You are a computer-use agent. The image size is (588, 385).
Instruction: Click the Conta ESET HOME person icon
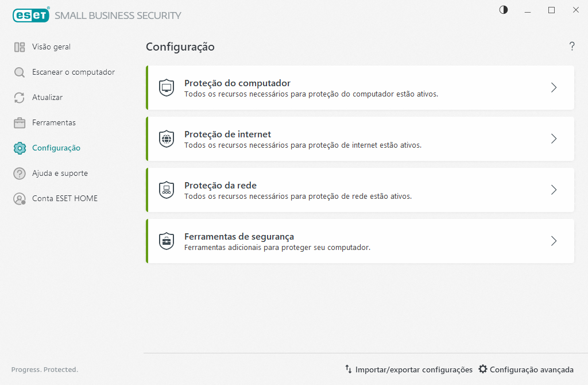click(x=19, y=198)
